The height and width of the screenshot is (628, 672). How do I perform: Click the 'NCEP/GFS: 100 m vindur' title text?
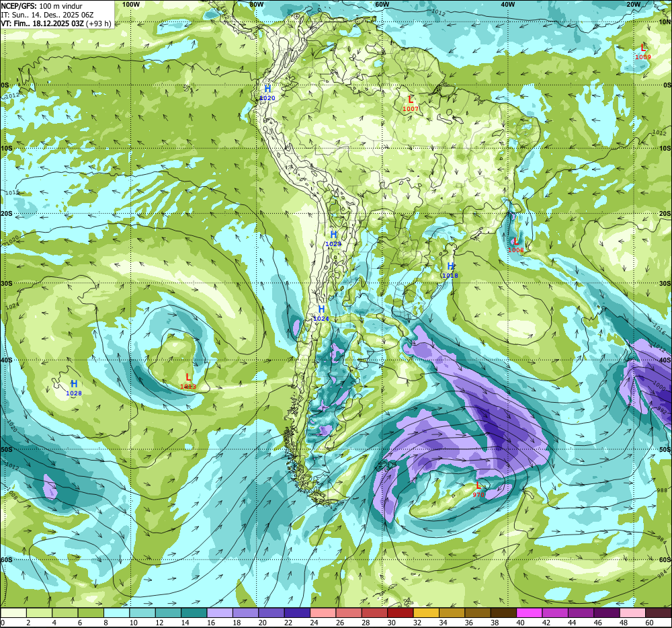(x=42, y=6)
